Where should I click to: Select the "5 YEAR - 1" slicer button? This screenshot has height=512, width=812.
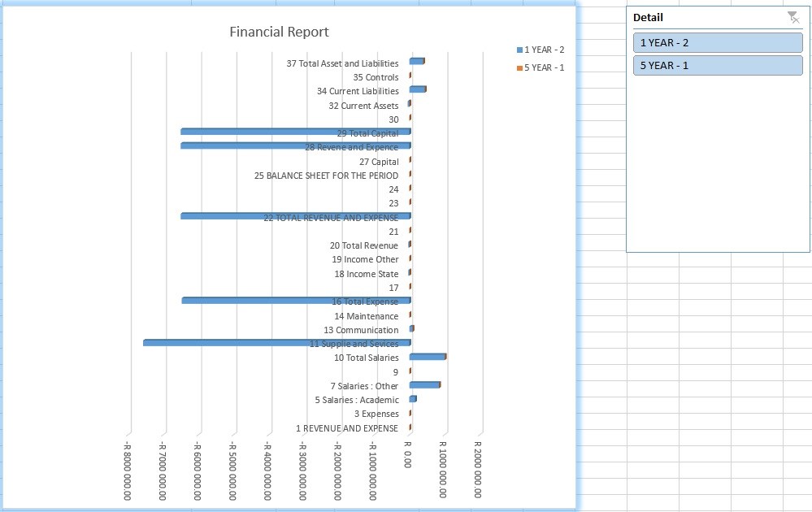717,66
